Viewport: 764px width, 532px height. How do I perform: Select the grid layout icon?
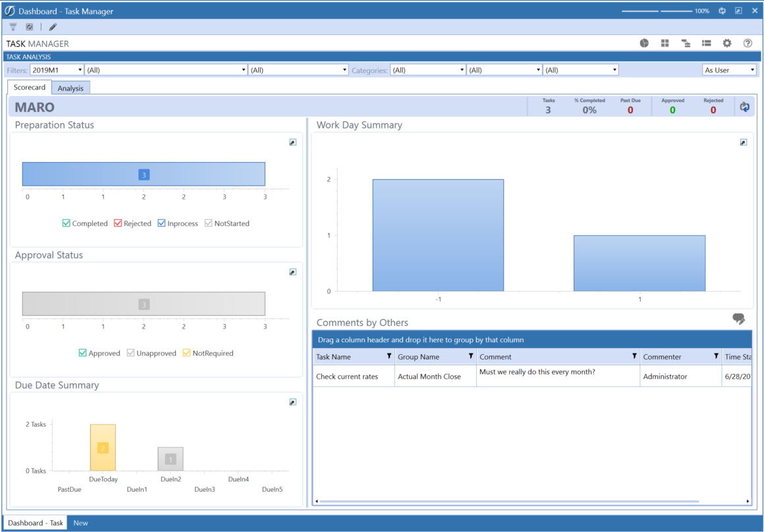(x=665, y=43)
